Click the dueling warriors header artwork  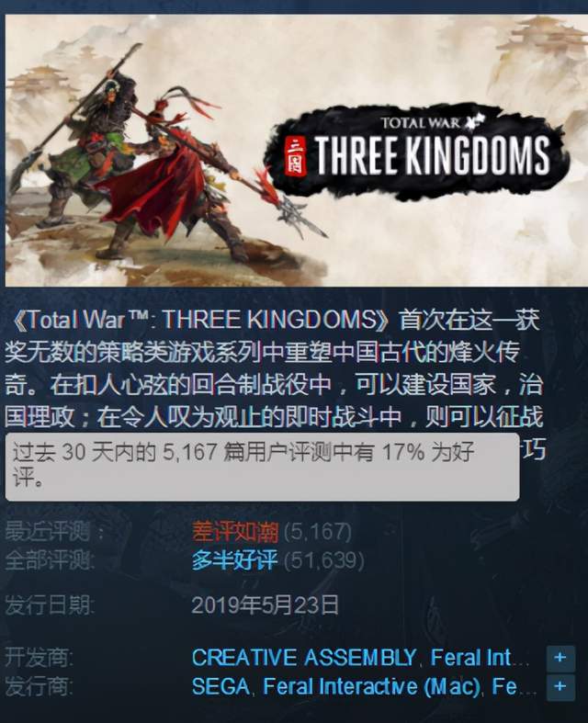click(162, 153)
